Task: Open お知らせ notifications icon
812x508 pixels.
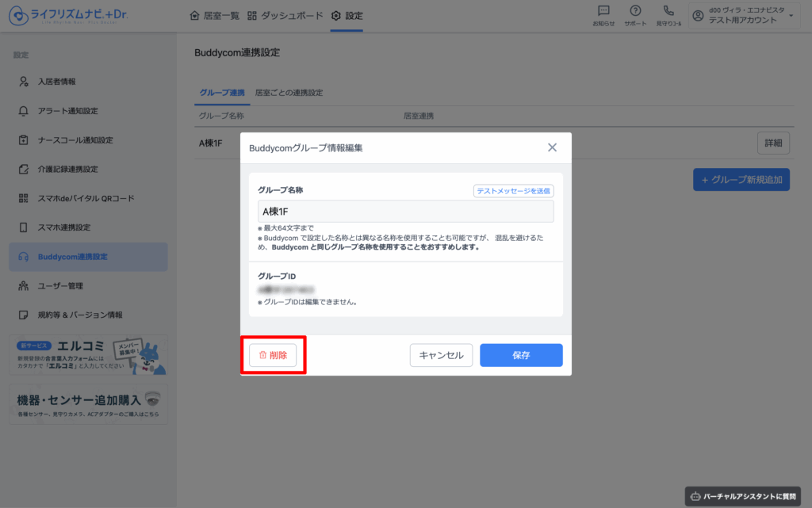Action: pos(603,11)
